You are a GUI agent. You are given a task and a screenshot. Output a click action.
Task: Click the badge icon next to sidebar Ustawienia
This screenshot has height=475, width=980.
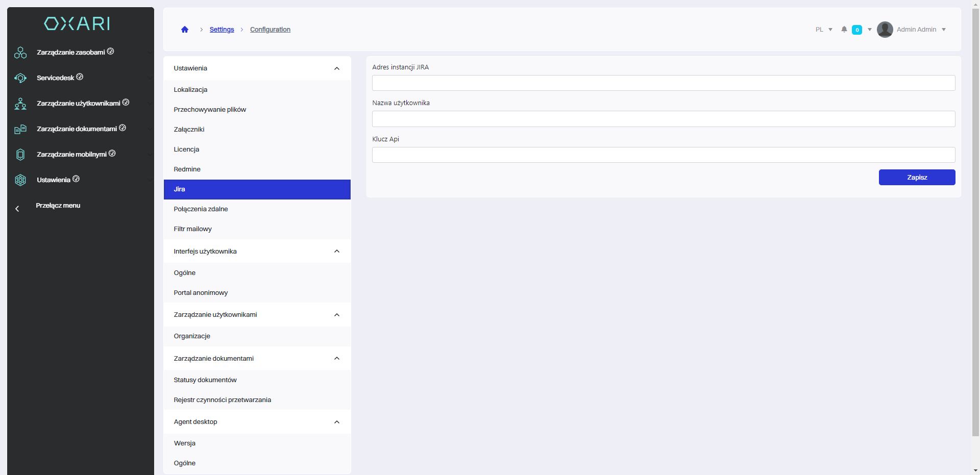coord(76,179)
